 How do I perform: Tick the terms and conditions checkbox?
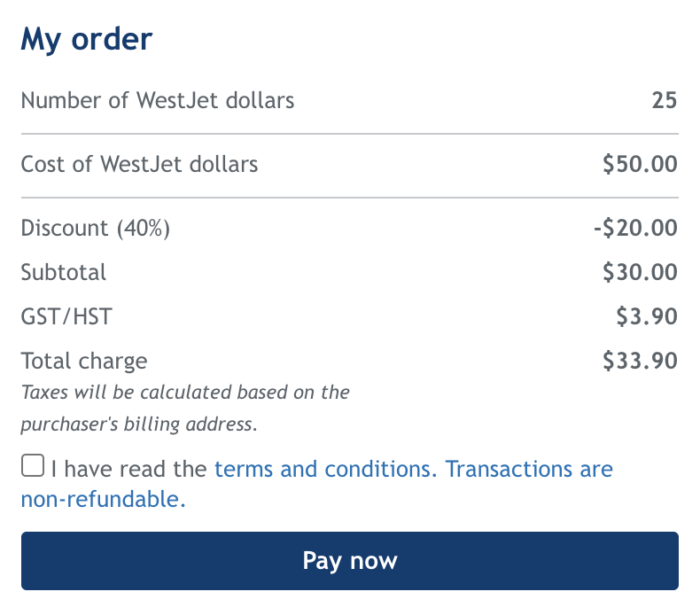[33, 466]
